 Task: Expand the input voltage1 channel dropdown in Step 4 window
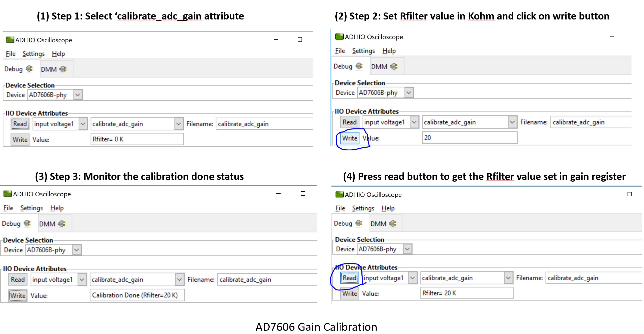click(413, 278)
